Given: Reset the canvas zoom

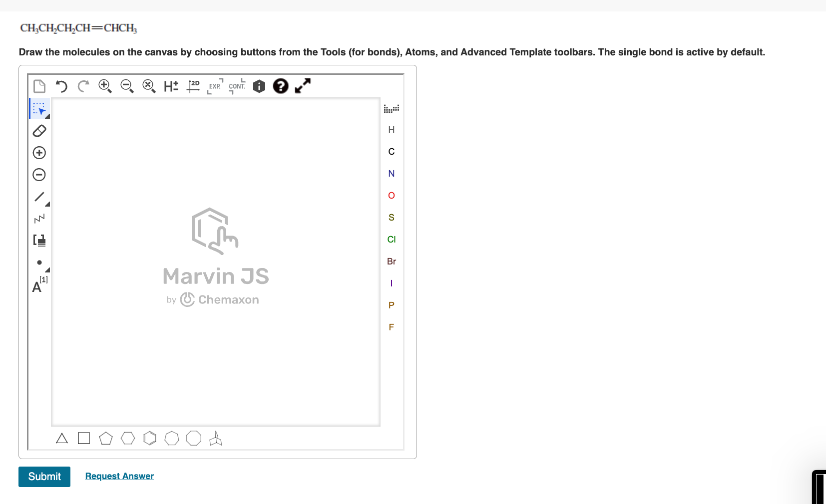Looking at the screenshot, I should click(149, 86).
